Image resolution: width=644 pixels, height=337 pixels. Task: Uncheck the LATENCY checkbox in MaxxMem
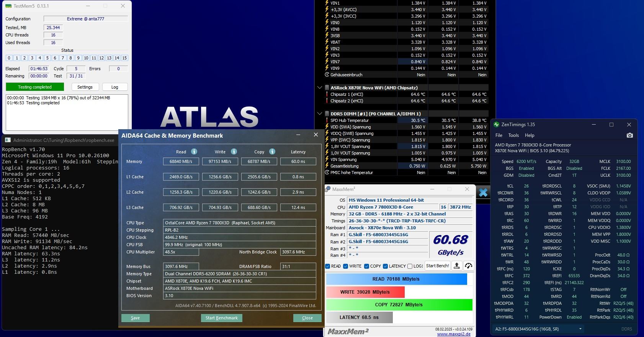pos(385,266)
